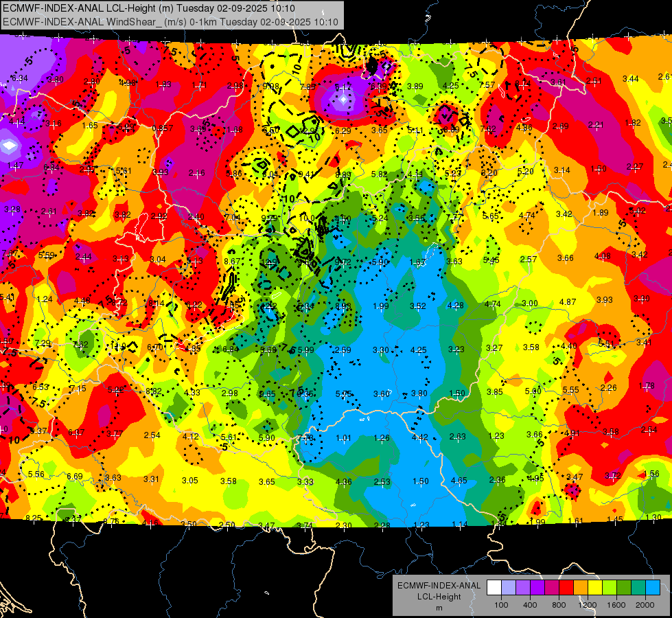Image resolution: width=672 pixels, height=618 pixels.
Task: Click the wind shear value 2.26
Action: [x=608, y=388]
